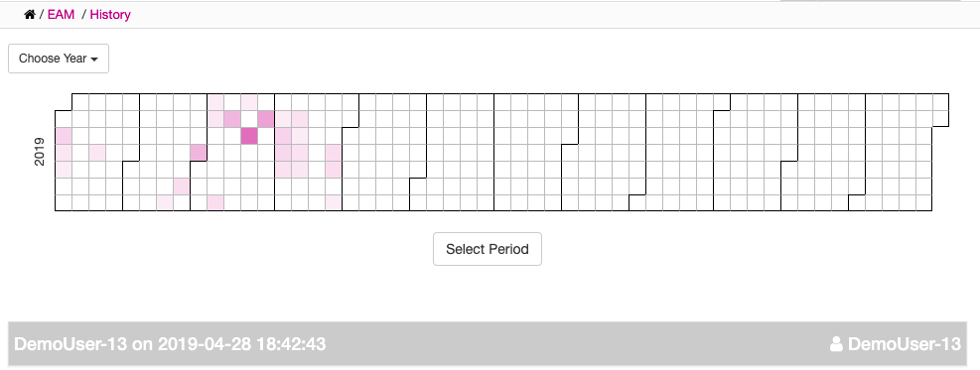Expand the Choose Year dropdown
Viewport: 980px width, 370px height.
(59, 59)
